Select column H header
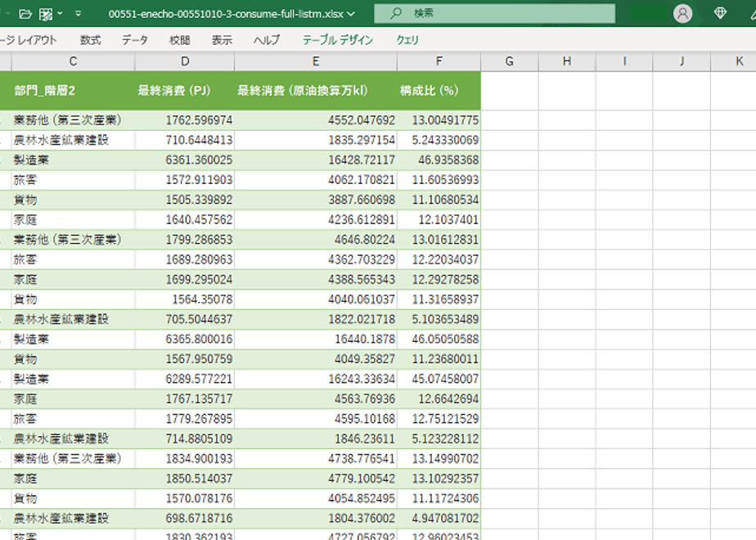This screenshot has width=756, height=540. [x=567, y=61]
